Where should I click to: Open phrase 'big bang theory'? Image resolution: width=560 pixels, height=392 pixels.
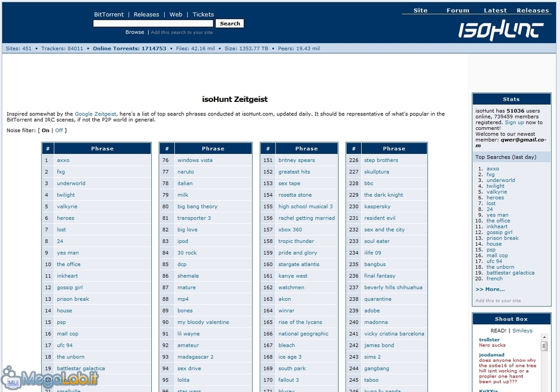(198, 206)
